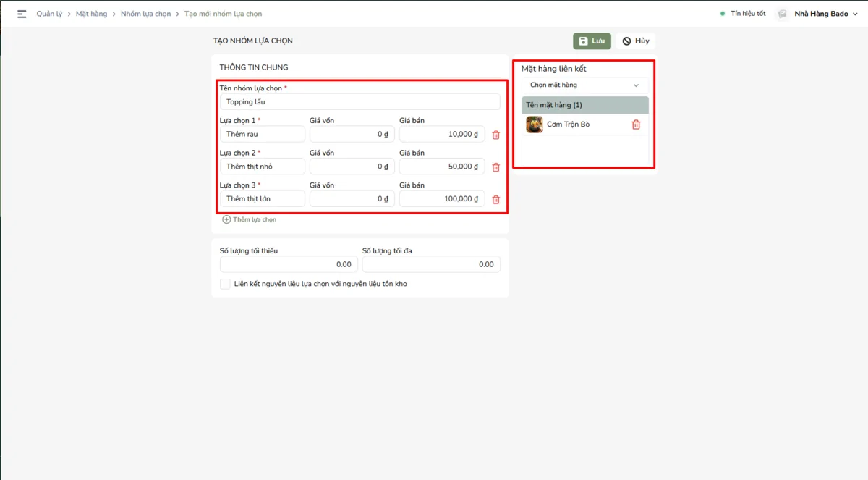Click the save disk icon in Lưu
Viewport: 868px width, 480px height.
click(583, 41)
